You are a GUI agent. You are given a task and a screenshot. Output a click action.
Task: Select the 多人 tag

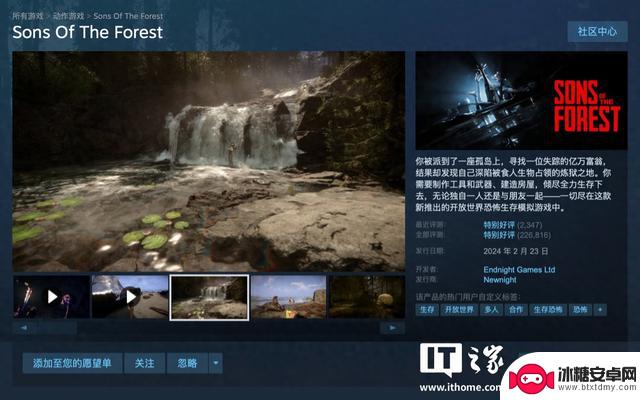(491, 310)
